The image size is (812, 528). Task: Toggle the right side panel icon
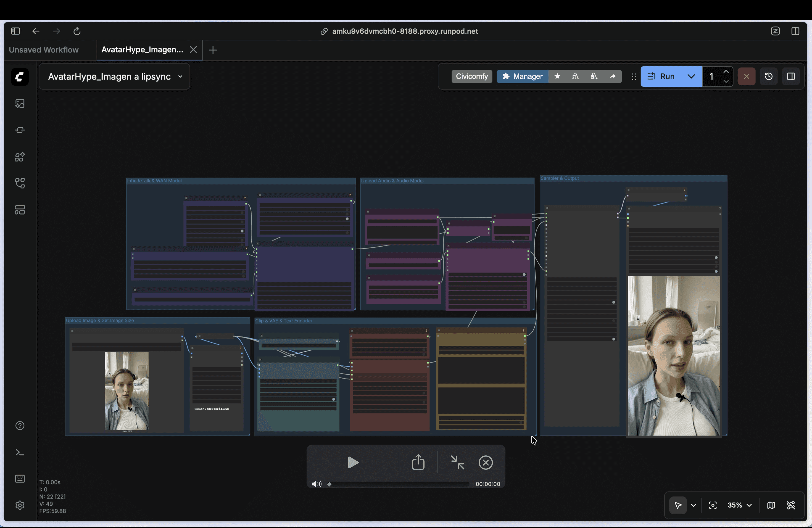pos(791,76)
